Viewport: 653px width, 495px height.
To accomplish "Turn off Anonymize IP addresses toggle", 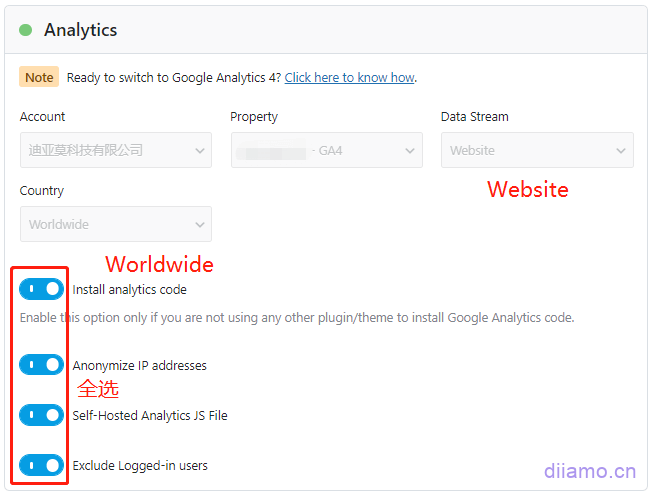I will [41, 365].
